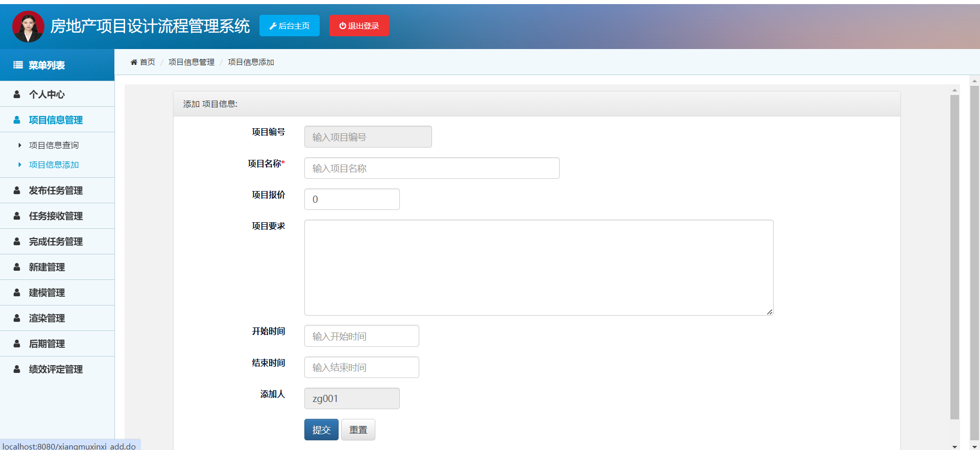Click user icon beside 发布任务管理

click(17, 191)
